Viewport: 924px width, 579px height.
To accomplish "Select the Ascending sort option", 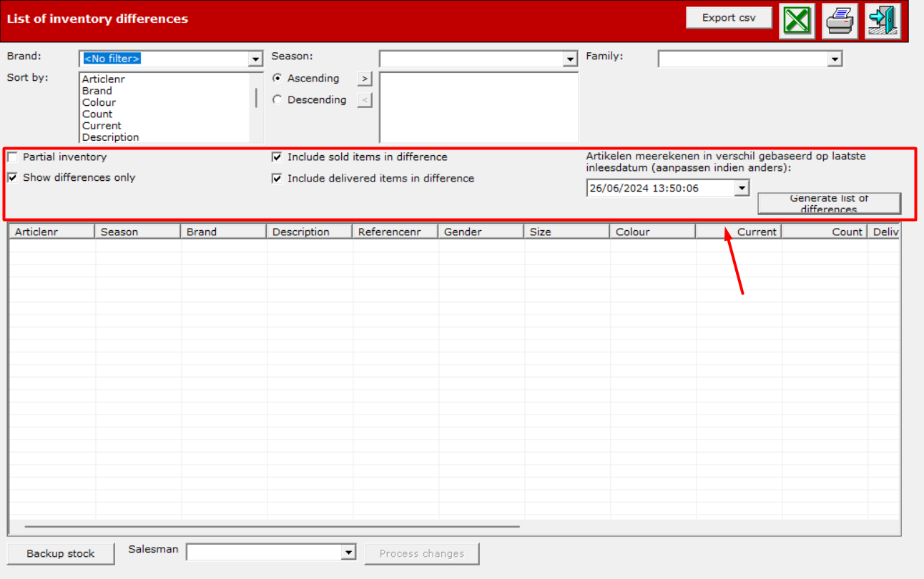I will (x=277, y=78).
